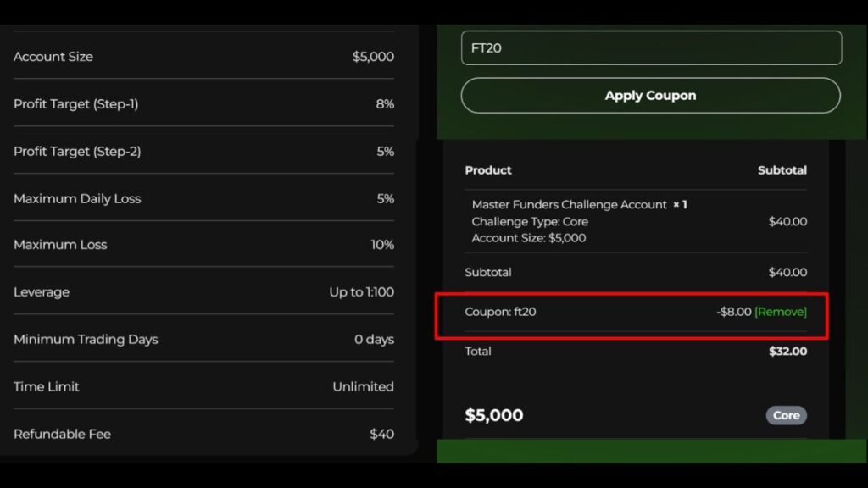Remove the ft20 coupon
This screenshot has height=488, width=868.
pos(780,312)
